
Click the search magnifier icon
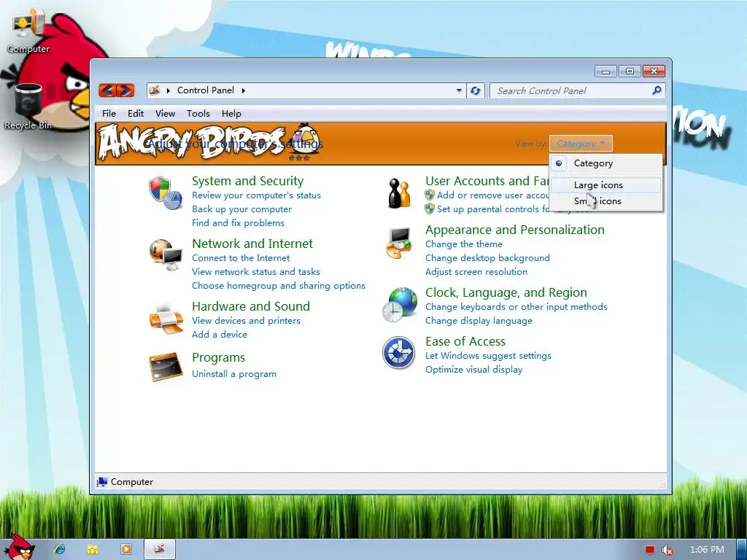coord(657,90)
